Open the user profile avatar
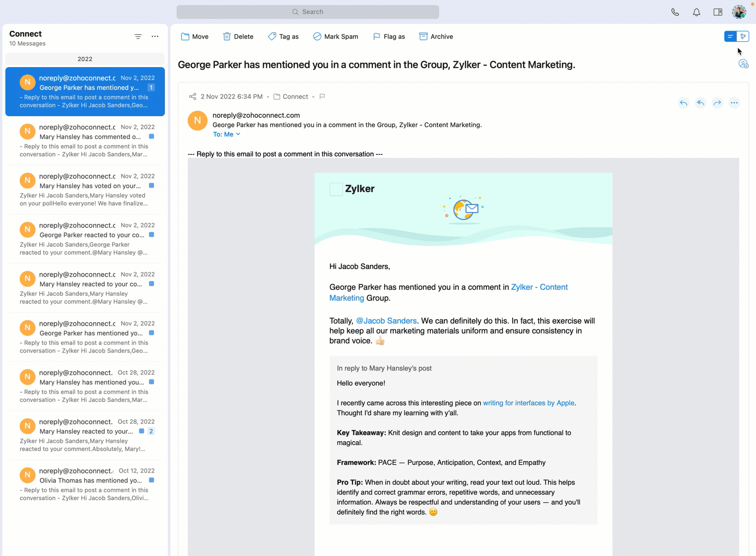The width and height of the screenshot is (756, 556). point(739,12)
